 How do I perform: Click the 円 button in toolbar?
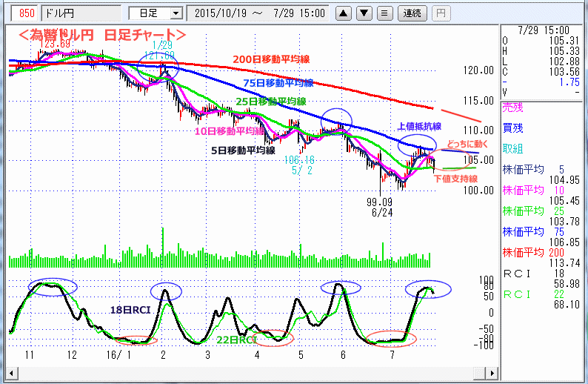(440, 13)
